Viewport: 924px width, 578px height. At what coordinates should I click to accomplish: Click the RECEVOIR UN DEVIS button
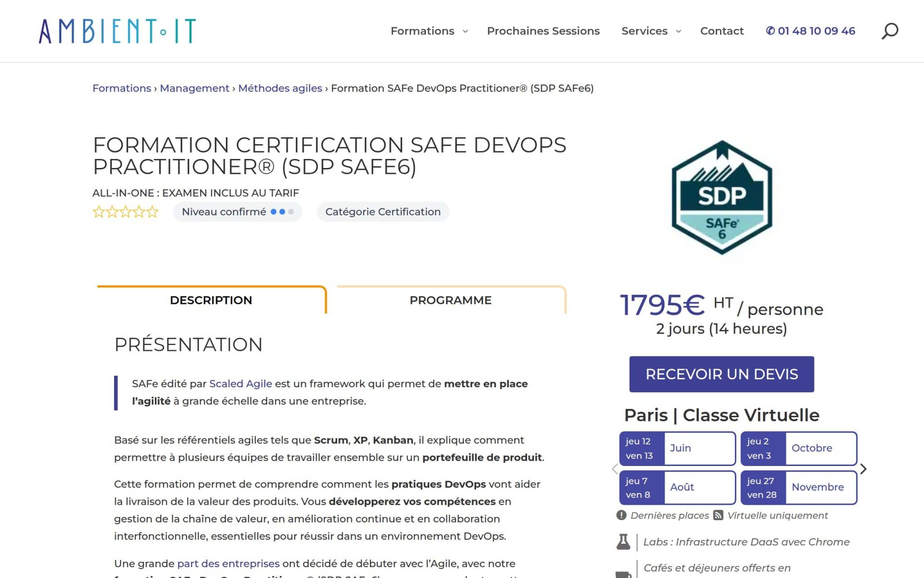[722, 374]
